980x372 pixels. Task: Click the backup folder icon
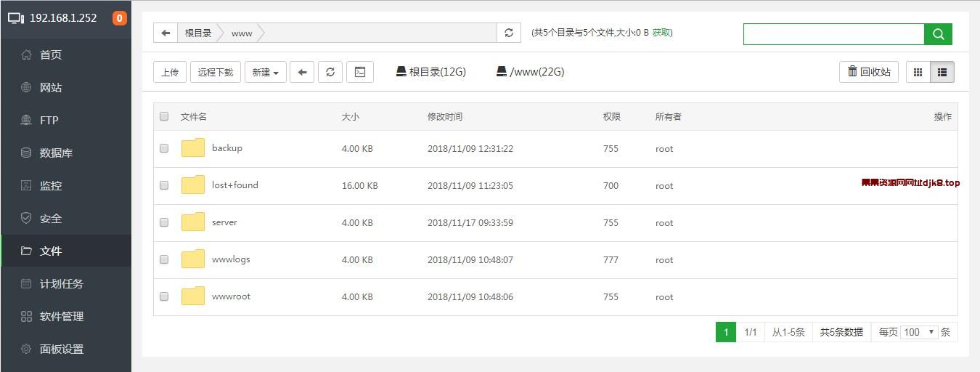[193, 148]
